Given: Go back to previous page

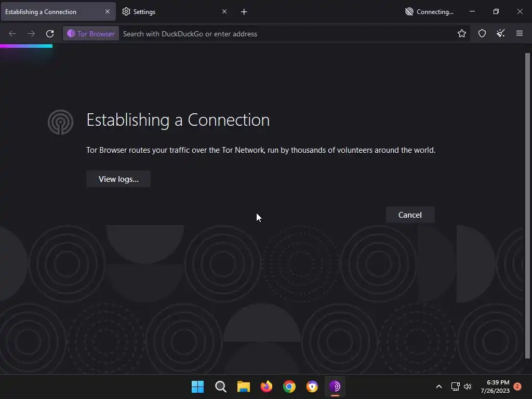Looking at the screenshot, I should pyautogui.click(x=12, y=34).
